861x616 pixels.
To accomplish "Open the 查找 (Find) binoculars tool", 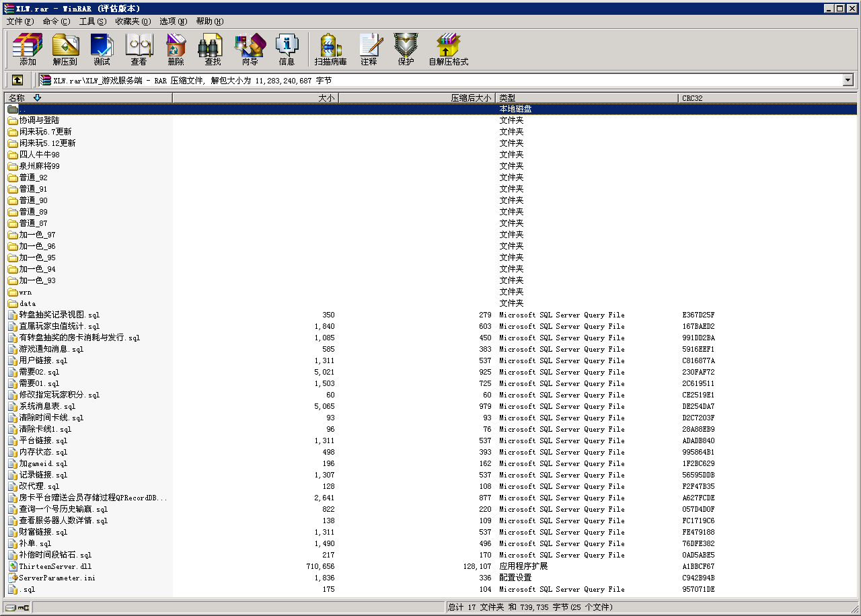I will (x=213, y=50).
